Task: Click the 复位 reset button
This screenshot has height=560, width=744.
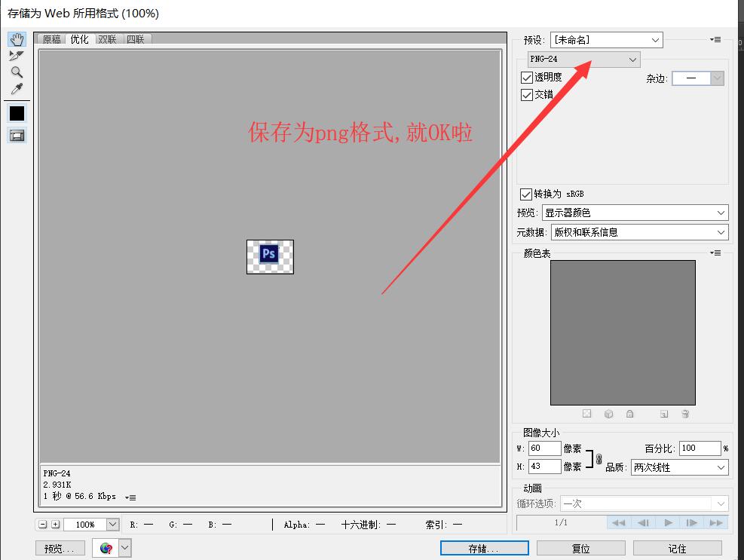Action: [580, 548]
